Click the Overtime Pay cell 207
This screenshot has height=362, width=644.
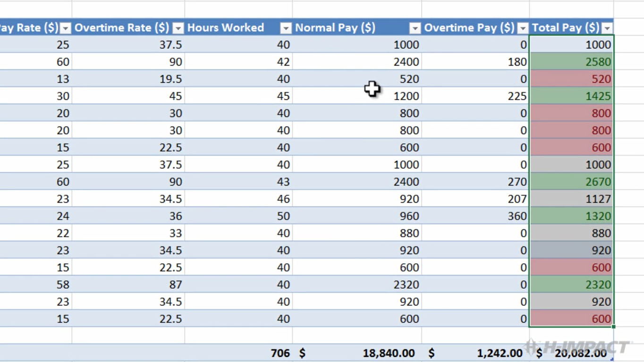point(475,199)
